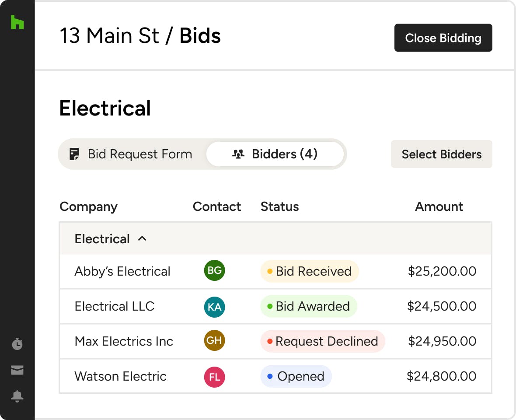Select the Bidders (4) tab

(275, 154)
